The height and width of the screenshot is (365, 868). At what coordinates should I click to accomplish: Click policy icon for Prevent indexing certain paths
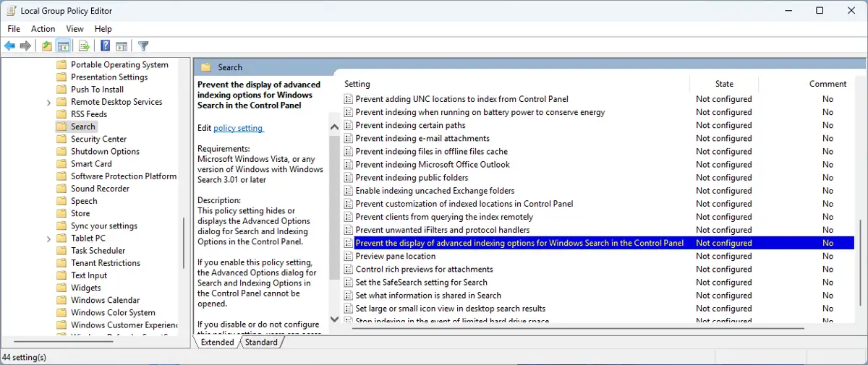pos(348,125)
